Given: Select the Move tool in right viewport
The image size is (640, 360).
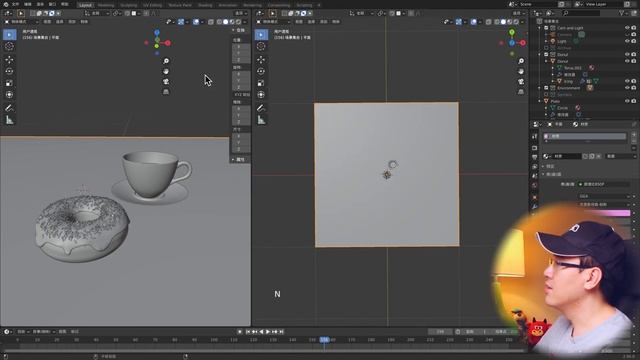Looking at the screenshot, I should (261, 60).
